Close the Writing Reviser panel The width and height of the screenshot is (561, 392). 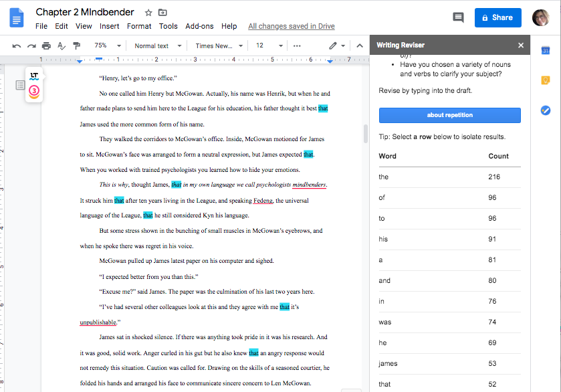click(x=521, y=45)
